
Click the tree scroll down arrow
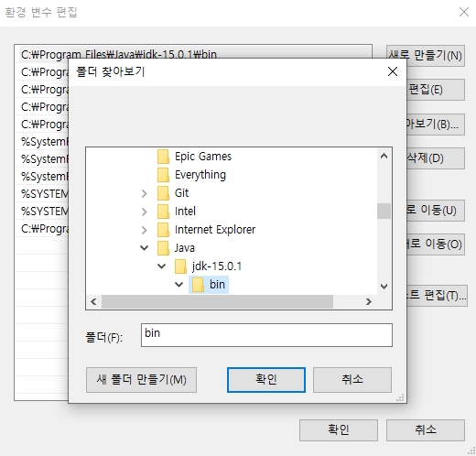coord(384,287)
